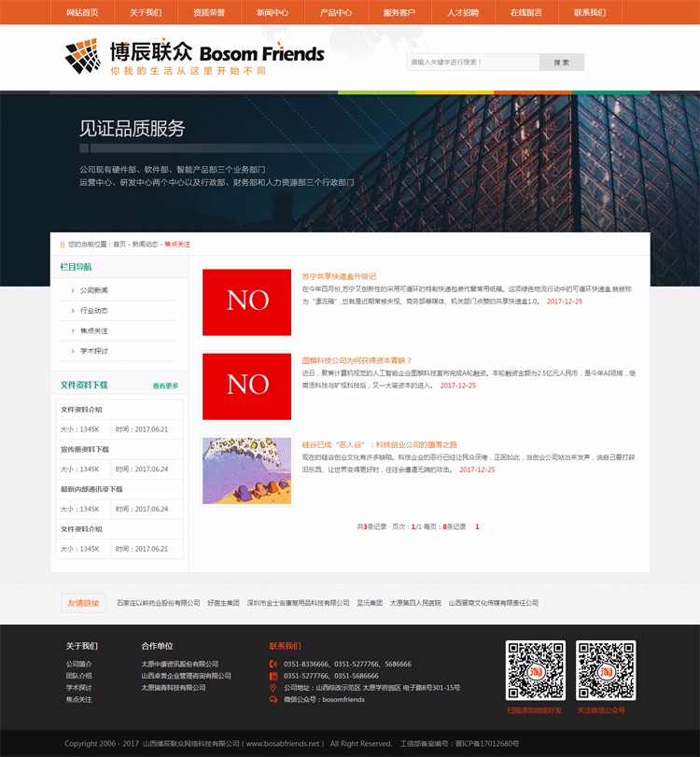Open 行业动态 sidebar category
Image resolution: width=700 pixels, height=757 pixels.
click(x=94, y=311)
